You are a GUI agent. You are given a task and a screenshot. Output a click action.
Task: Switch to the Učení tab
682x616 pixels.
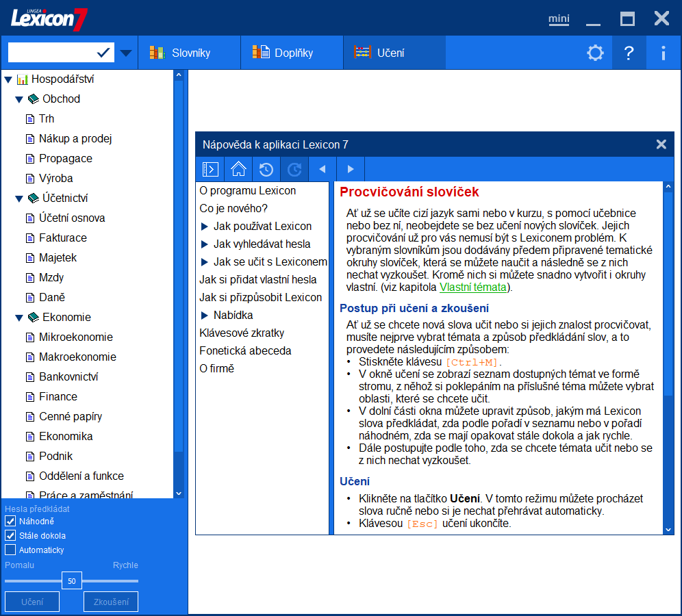(394, 53)
